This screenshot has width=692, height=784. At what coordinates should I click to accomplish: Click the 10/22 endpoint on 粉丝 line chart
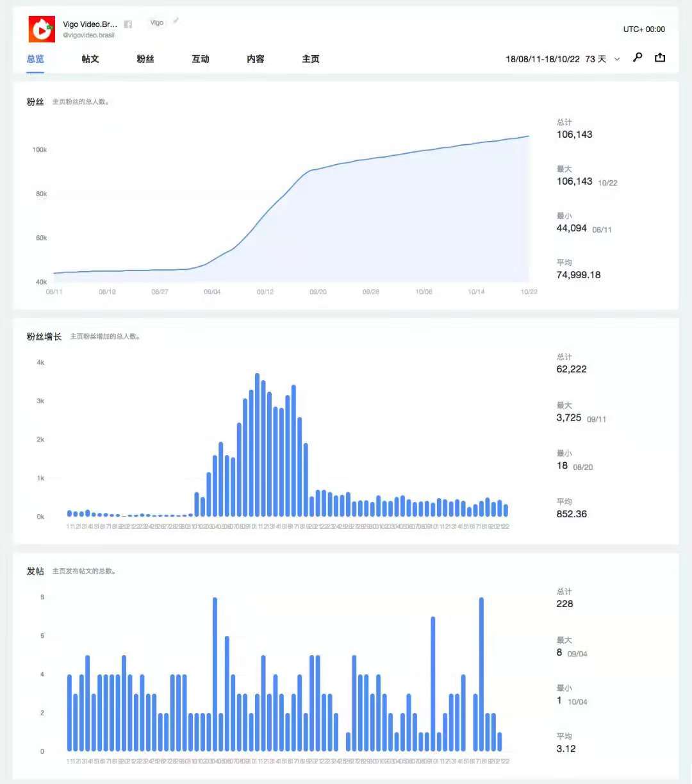[x=529, y=136]
